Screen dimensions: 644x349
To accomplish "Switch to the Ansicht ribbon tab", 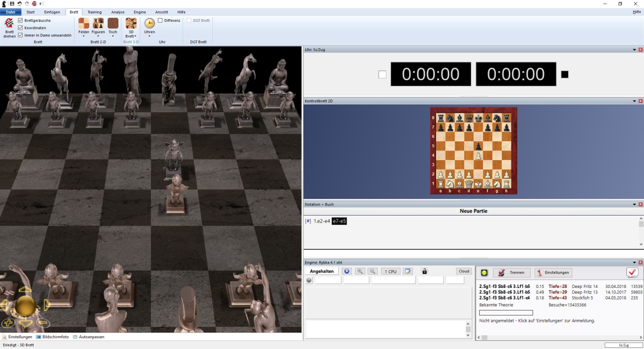I will pyautogui.click(x=162, y=12).
